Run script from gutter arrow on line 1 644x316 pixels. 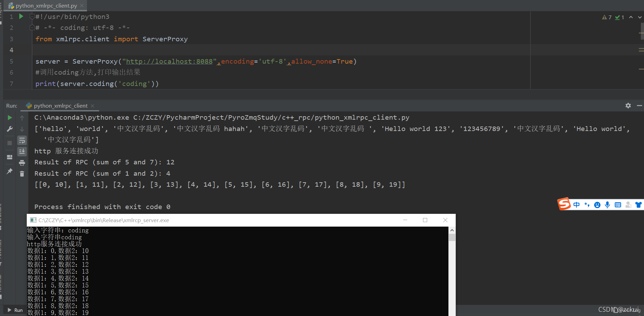click(x=21, y=16)
